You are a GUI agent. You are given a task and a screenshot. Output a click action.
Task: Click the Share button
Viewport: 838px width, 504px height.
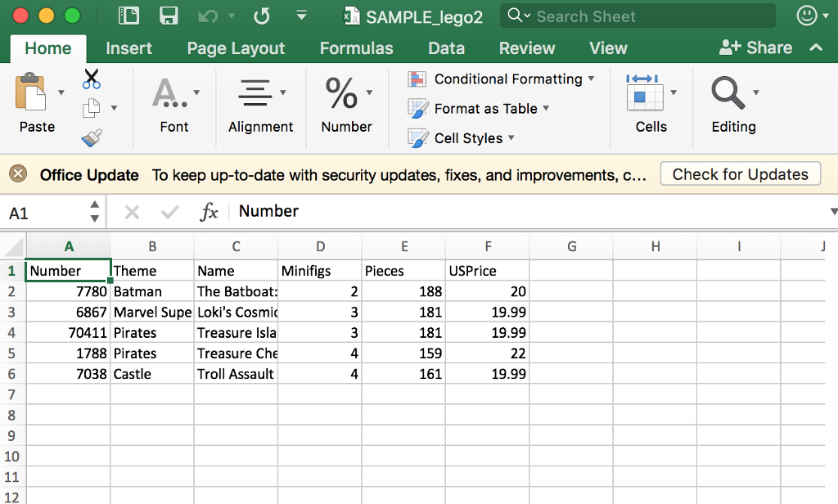click(x=755, y=47)
